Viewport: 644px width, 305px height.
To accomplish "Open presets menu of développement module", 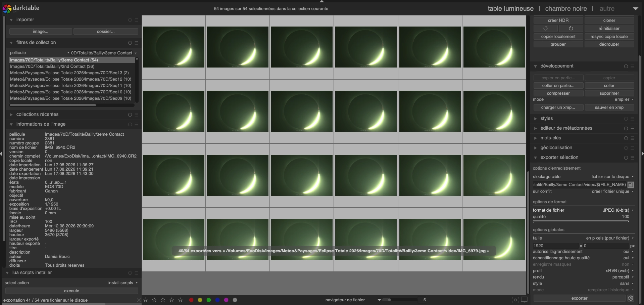I will (x=633, y=66).
